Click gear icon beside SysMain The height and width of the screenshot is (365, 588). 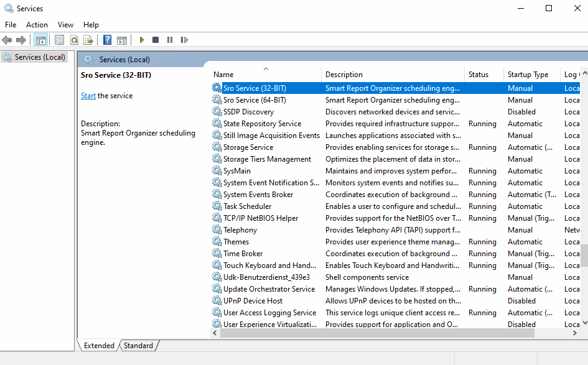pyautogui.click(x=217, y=170)
